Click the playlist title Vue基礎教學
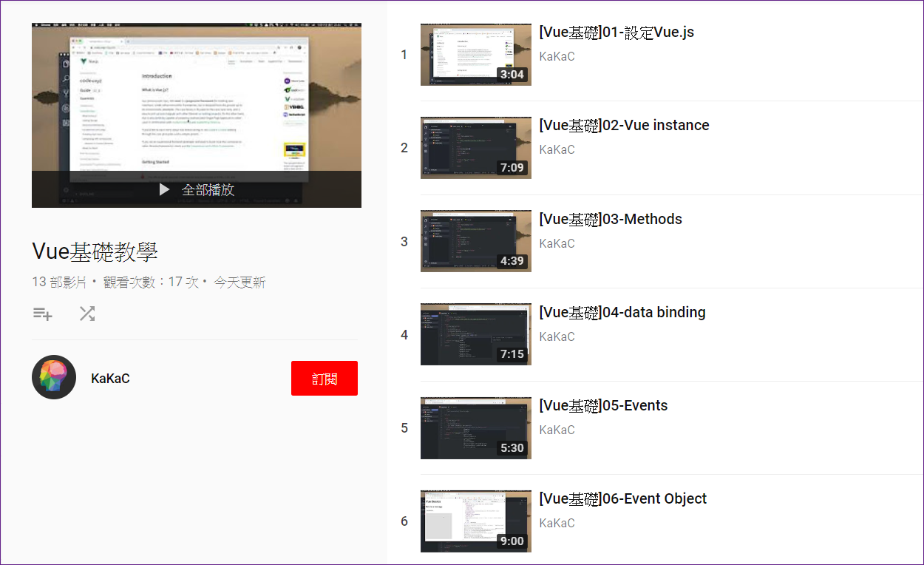 pos(95,251)
